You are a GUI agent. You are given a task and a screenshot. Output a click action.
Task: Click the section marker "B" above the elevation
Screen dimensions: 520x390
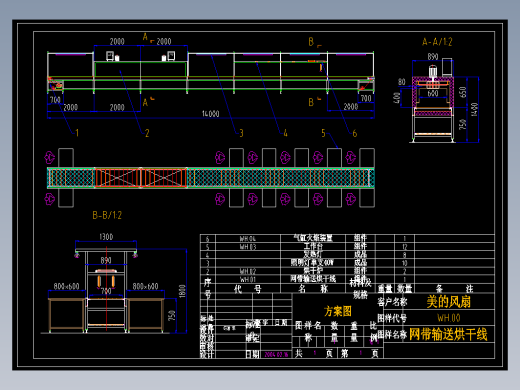pos(311,42)
